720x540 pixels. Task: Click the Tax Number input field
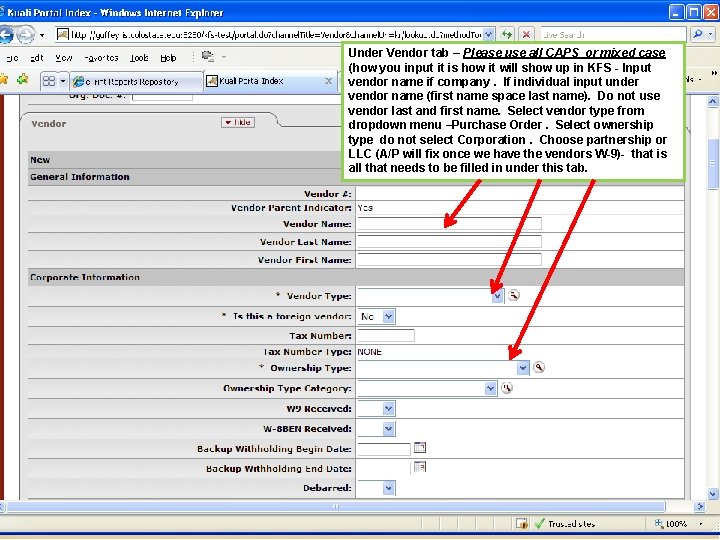coord(386,336)
